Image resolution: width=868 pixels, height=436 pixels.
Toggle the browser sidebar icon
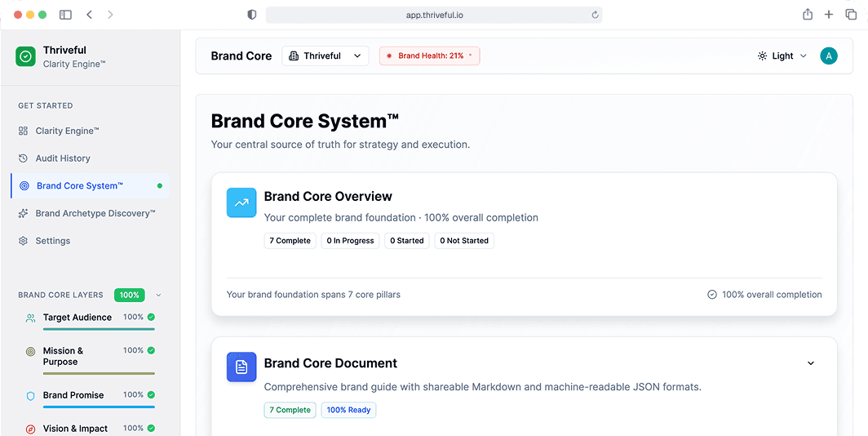point(65,15)
